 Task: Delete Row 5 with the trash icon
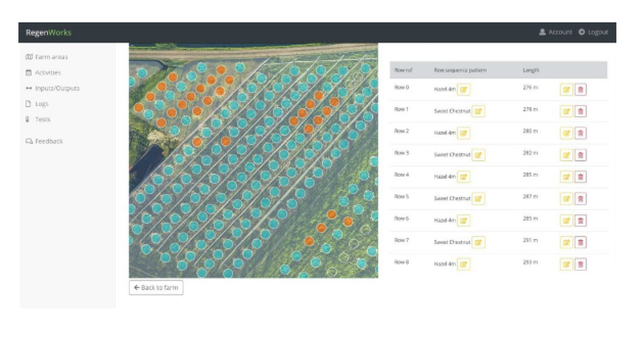(x=580, y=199)
